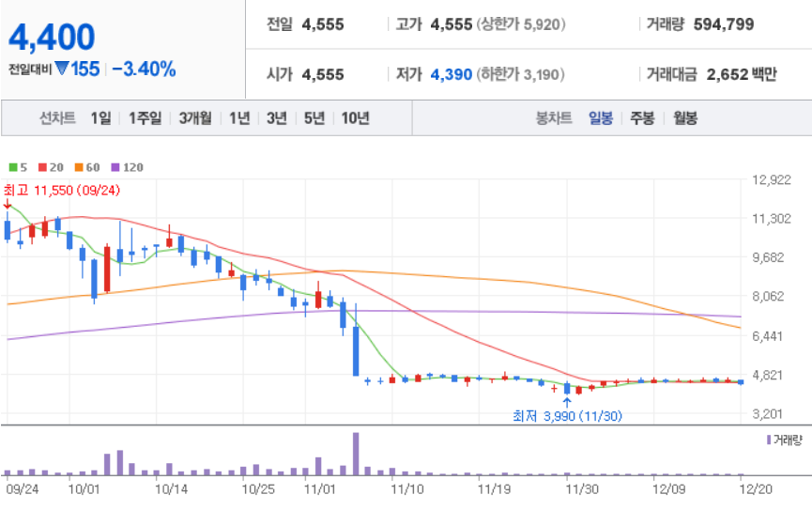The height and width of the screenshot is (510, 812).
Task: Switch chart to 1년 range
Action: pos(239,118)
